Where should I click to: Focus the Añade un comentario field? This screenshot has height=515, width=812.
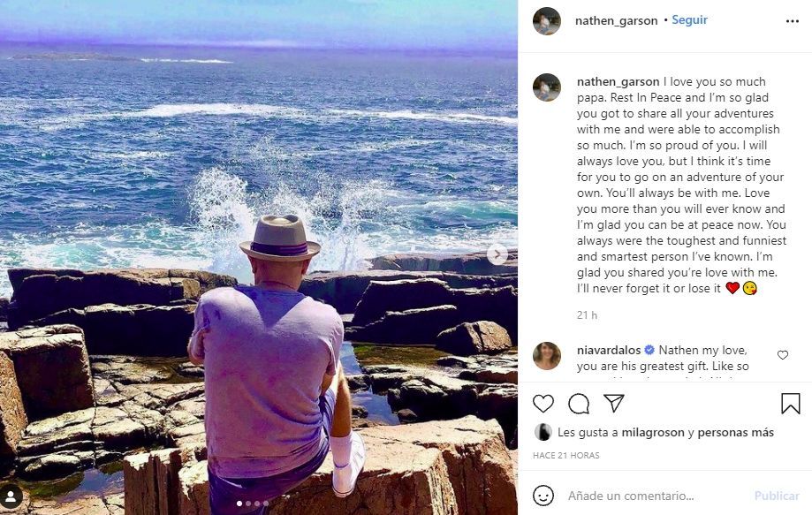tap(654, 496)
